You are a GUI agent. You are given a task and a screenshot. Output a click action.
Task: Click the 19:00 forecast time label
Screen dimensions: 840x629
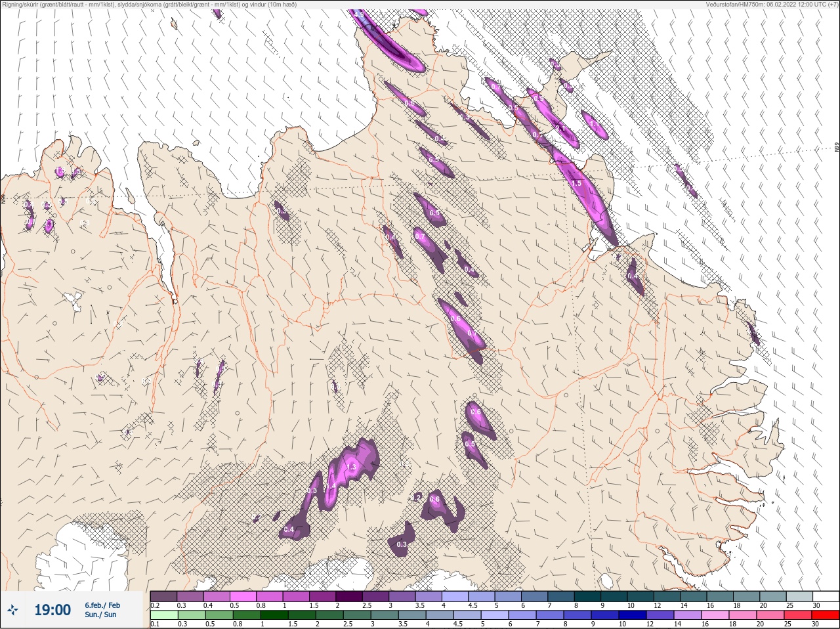pos(52,610)
